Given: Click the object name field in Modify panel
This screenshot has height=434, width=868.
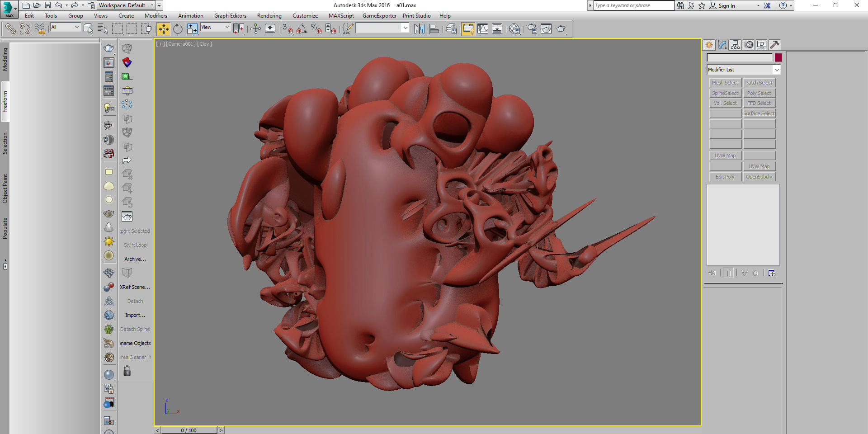Looking at the screenshot, I should 740,57.
